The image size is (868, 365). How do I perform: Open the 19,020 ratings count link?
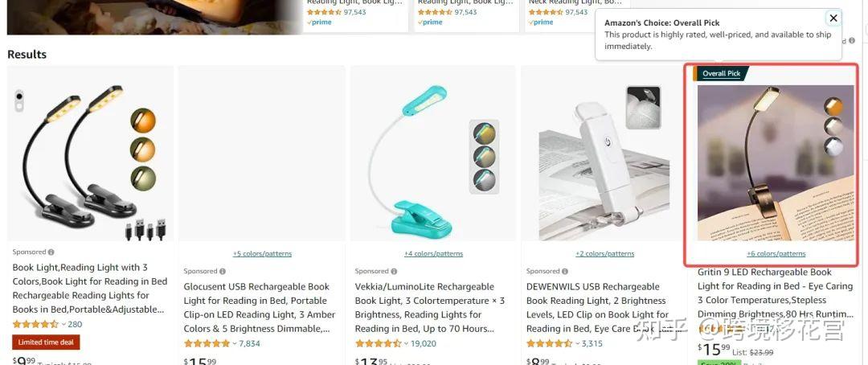(x=423, y=343)
